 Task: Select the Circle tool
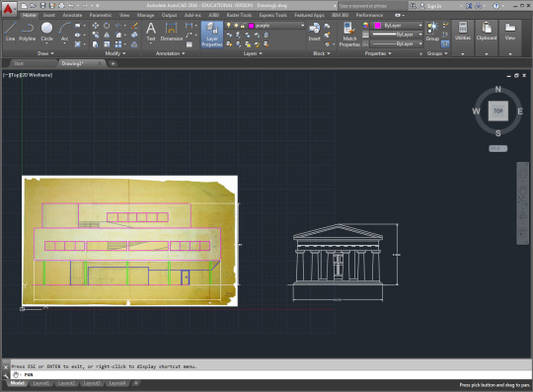(x=47, y=32)
